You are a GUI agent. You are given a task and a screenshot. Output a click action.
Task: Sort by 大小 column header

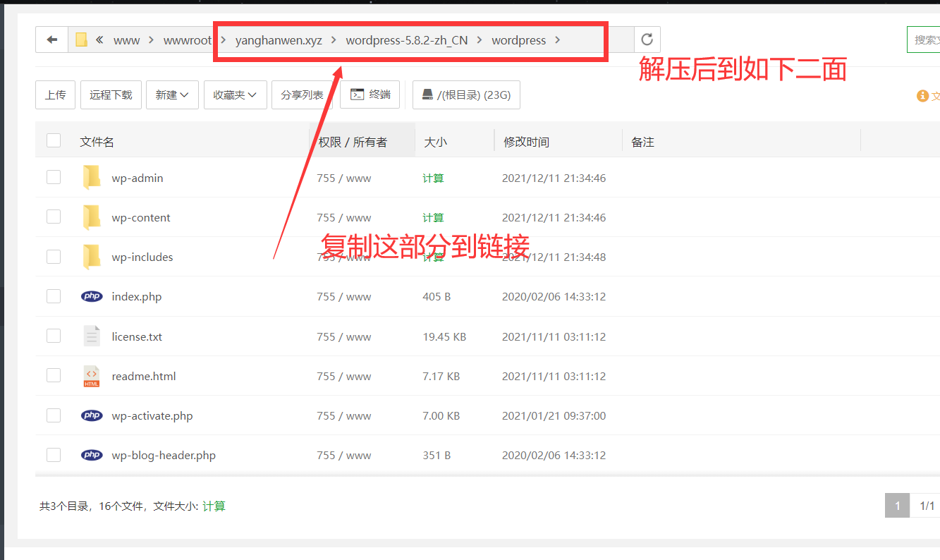pos(435,142)
